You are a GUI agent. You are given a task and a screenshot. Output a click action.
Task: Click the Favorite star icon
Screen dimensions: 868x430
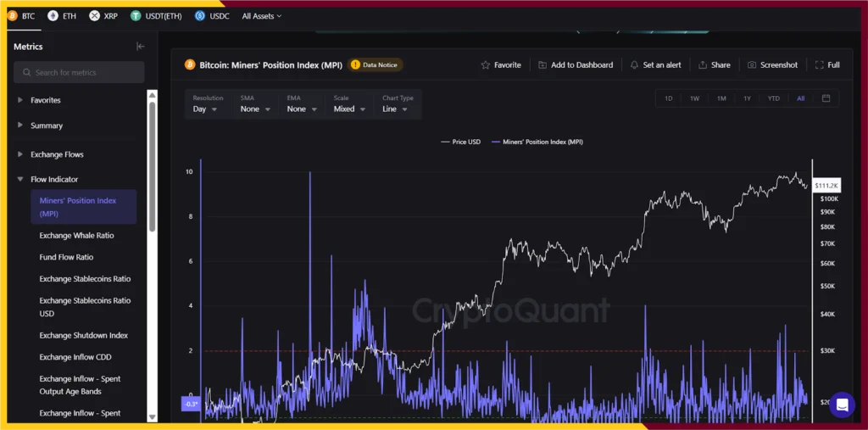point(486,65)
